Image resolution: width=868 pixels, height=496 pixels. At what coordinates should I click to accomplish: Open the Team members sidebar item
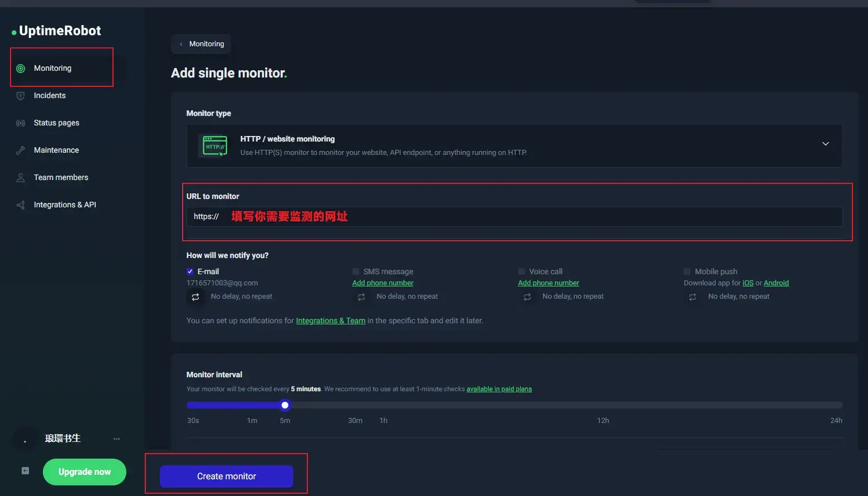point(62,177)
